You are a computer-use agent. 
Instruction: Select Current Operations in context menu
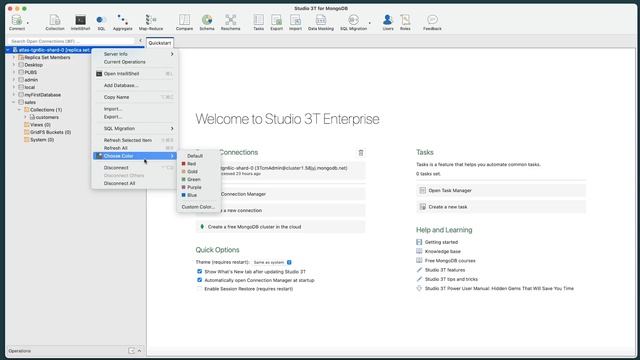coord(135,62)
